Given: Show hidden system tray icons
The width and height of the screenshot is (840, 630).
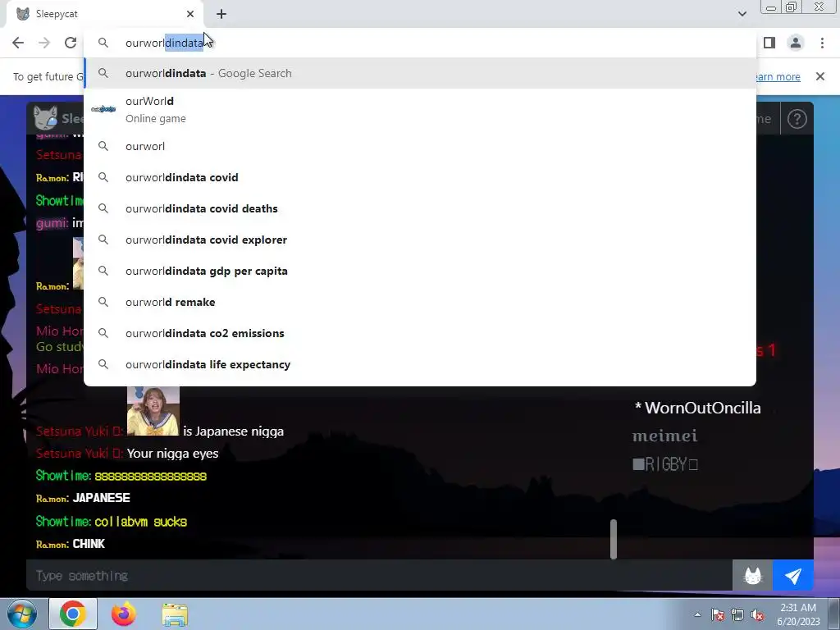Looking at the screenshot, I should pyautogui.click(x=697, y=614).
